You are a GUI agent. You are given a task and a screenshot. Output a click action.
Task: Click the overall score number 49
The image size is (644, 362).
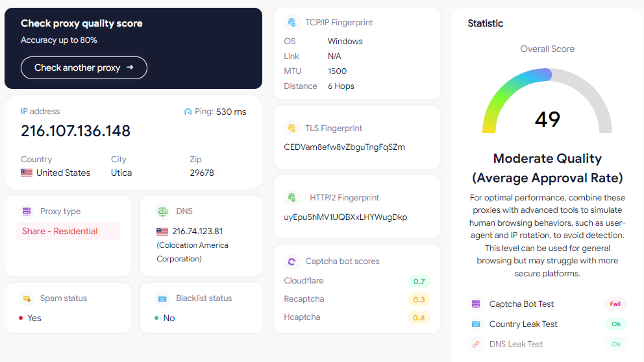coord(547,119)
